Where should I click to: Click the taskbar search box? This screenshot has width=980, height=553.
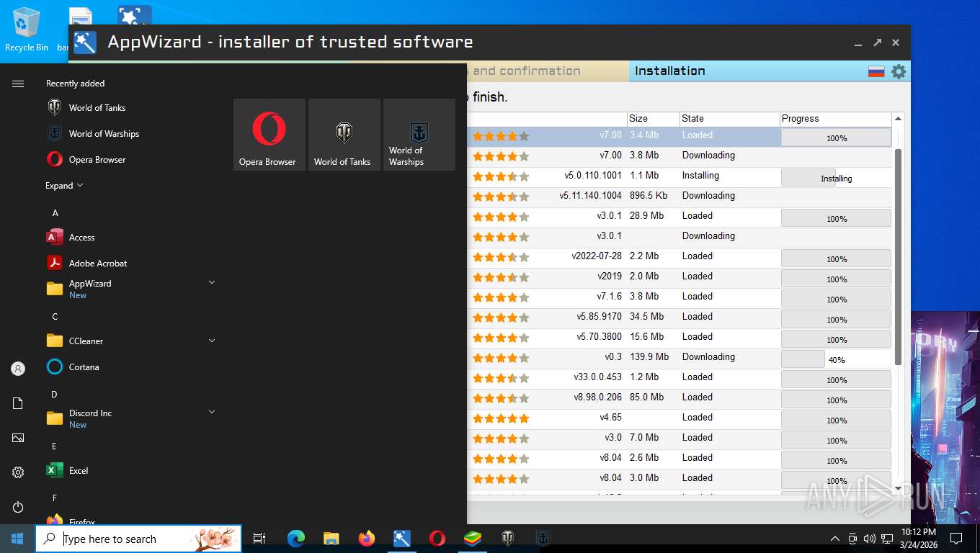click(x=138, y=539)
